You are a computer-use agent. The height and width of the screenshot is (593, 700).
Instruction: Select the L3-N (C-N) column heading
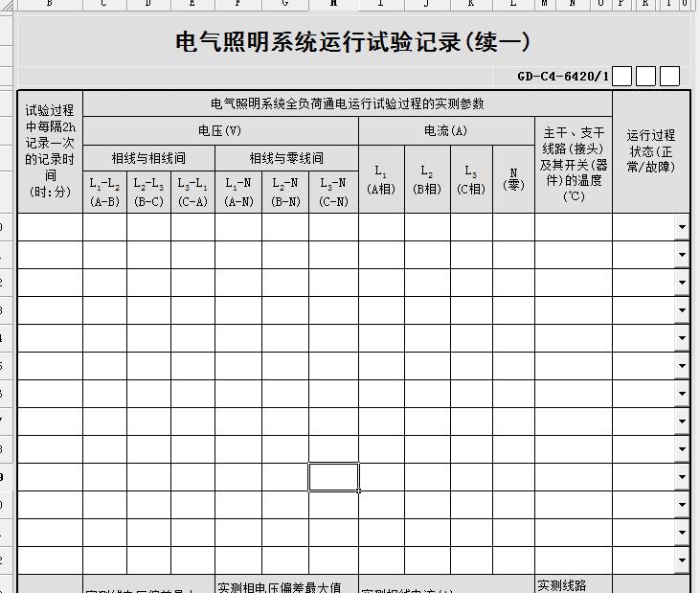[x=333, y=192]
